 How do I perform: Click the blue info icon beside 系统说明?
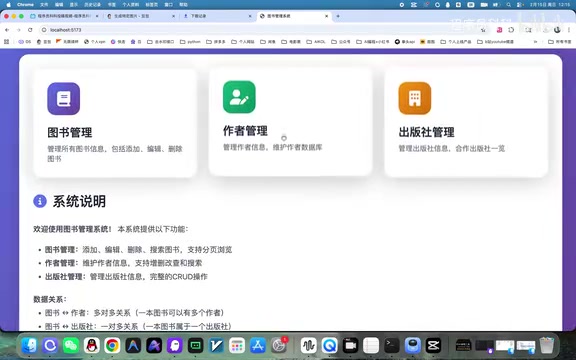pos(40,201)
